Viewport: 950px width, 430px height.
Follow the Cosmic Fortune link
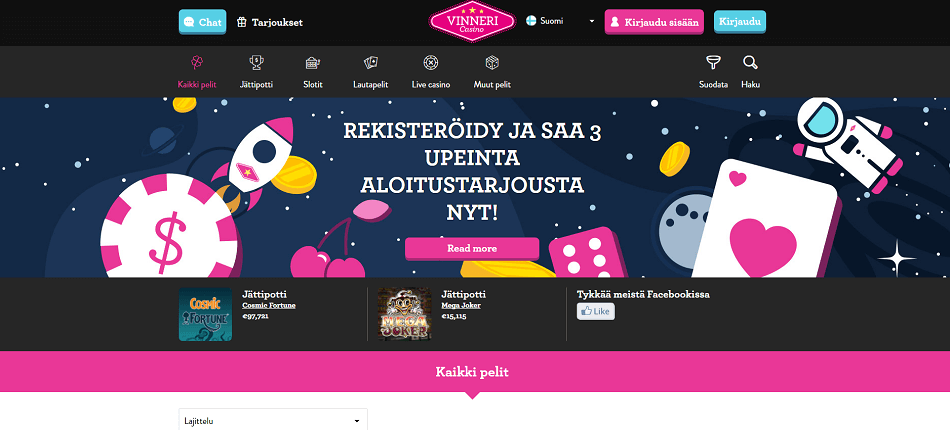[269, 305]
